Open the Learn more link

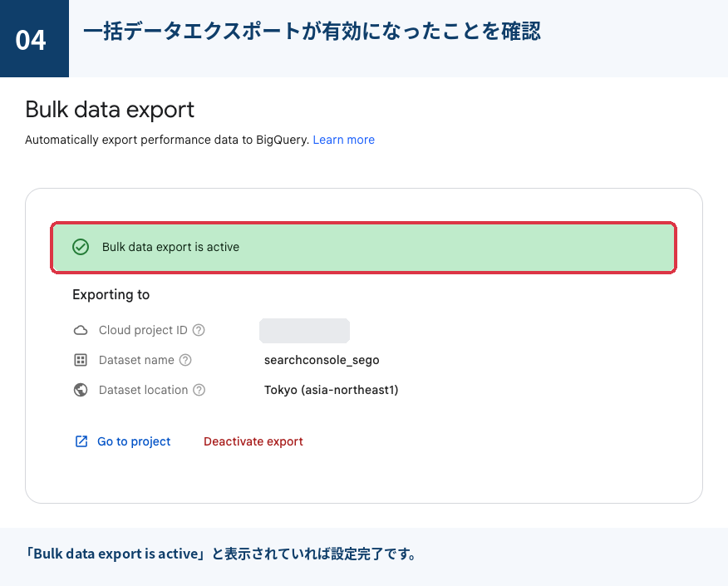pyautogui.click(x=343, y=140)
